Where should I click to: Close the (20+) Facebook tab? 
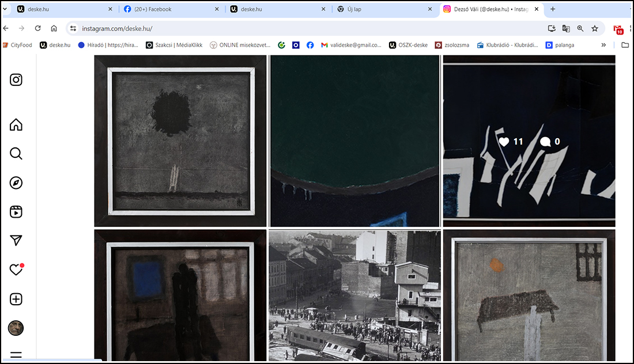(217, 9)
